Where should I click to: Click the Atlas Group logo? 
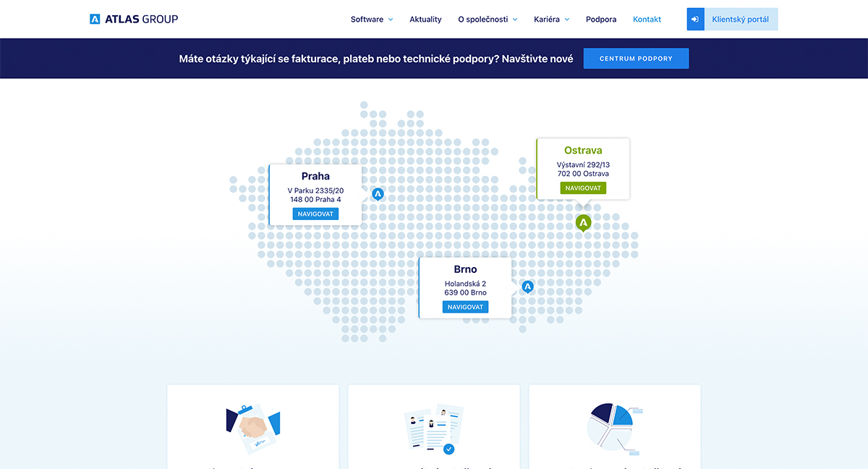pos(134,19)
